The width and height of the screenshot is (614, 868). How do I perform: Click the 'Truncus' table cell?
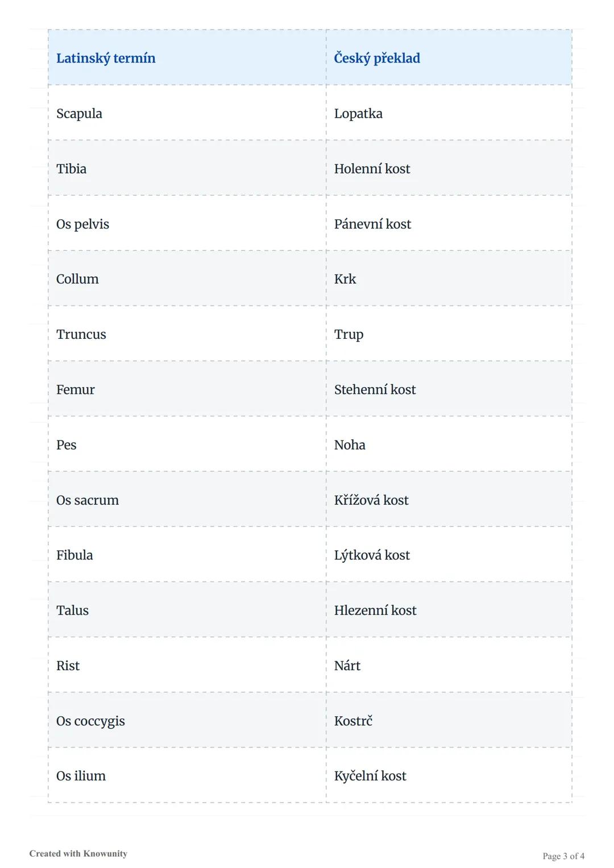(81, 334)
